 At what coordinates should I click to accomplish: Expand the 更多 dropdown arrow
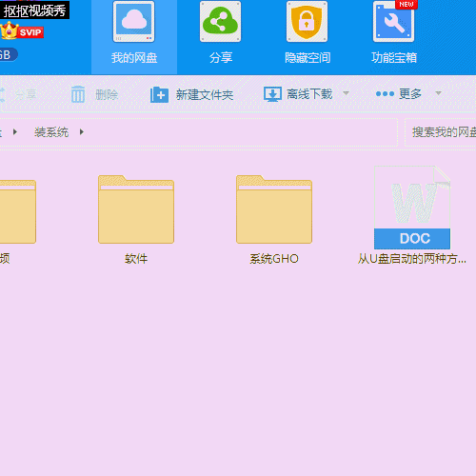point(439,93)
